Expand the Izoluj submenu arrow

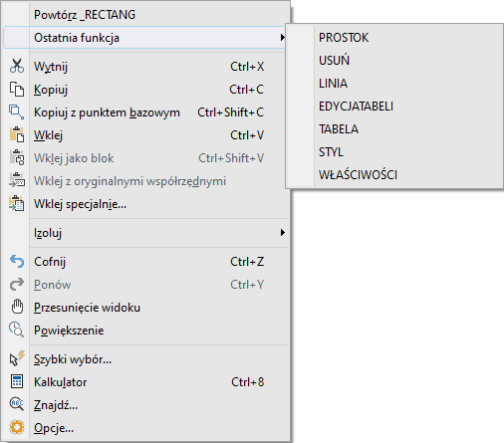pos(282,233)
